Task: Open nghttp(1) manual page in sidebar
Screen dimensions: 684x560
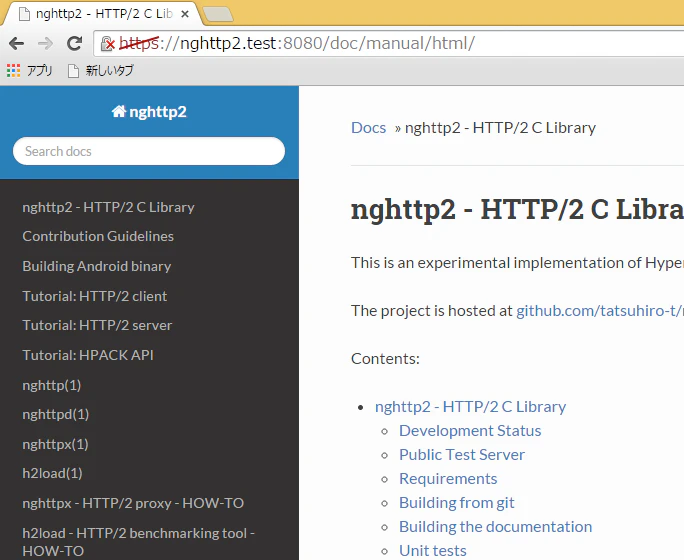Action: (x=51, y=385)
